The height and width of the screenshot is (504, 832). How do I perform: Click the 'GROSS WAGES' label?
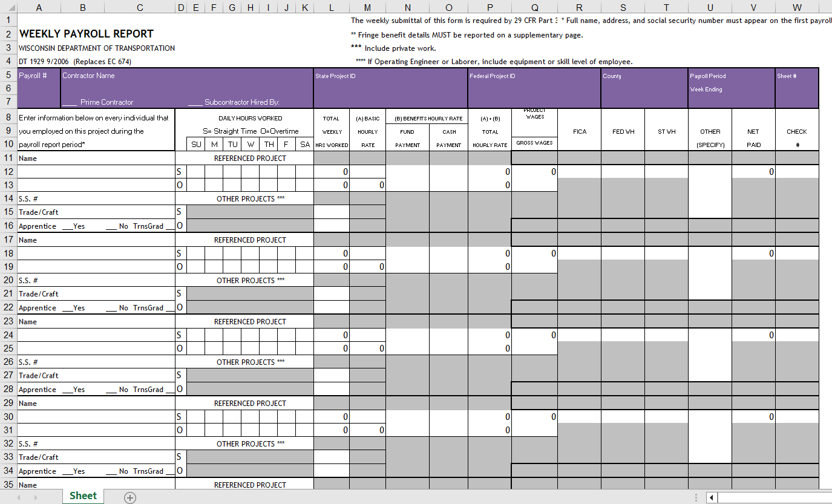[535, 143]
